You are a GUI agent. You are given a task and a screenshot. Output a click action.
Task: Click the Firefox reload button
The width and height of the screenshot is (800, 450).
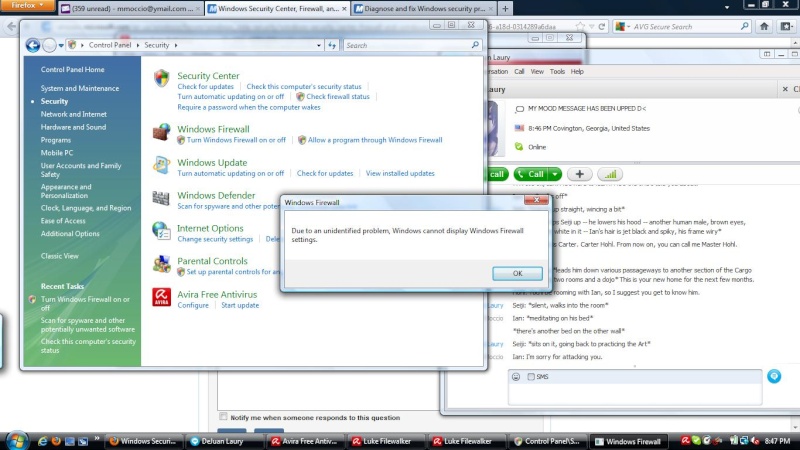[602, 27]
